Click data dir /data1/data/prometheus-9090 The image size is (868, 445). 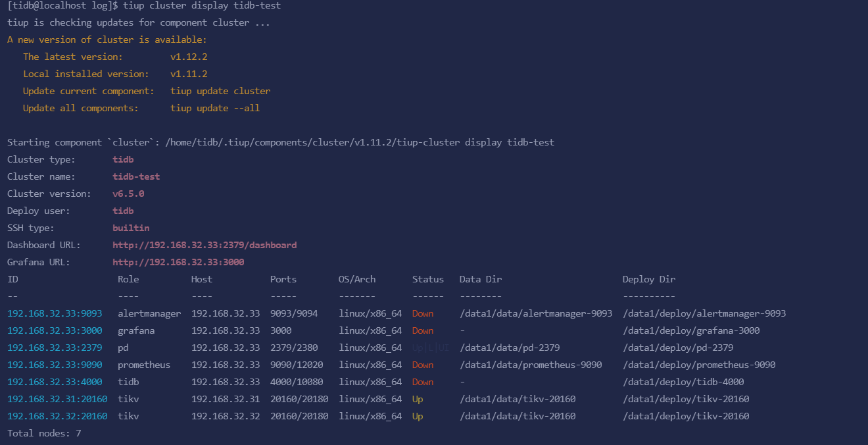tap(531, 365)
